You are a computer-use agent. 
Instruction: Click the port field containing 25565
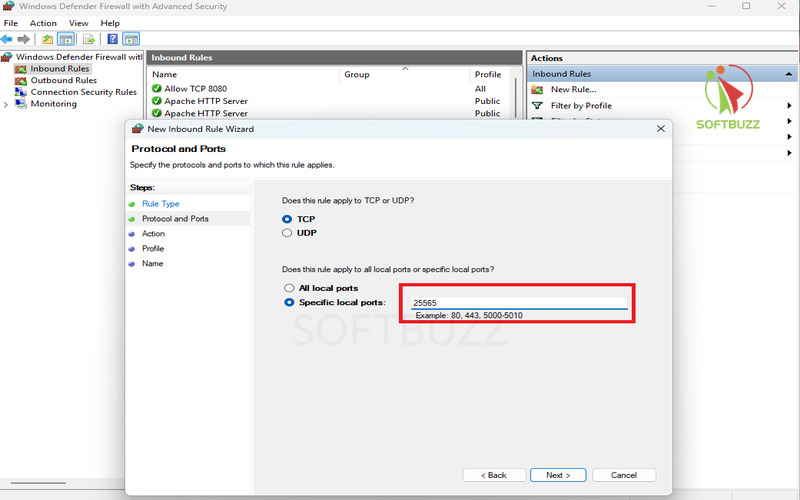[519, 303]
